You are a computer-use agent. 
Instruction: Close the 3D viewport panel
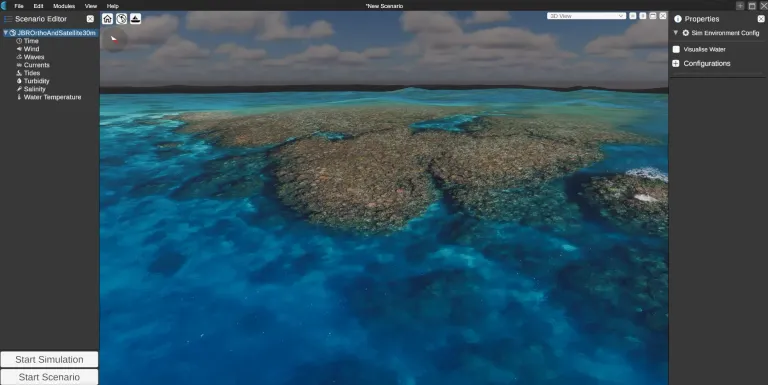[x=663, y=16]
